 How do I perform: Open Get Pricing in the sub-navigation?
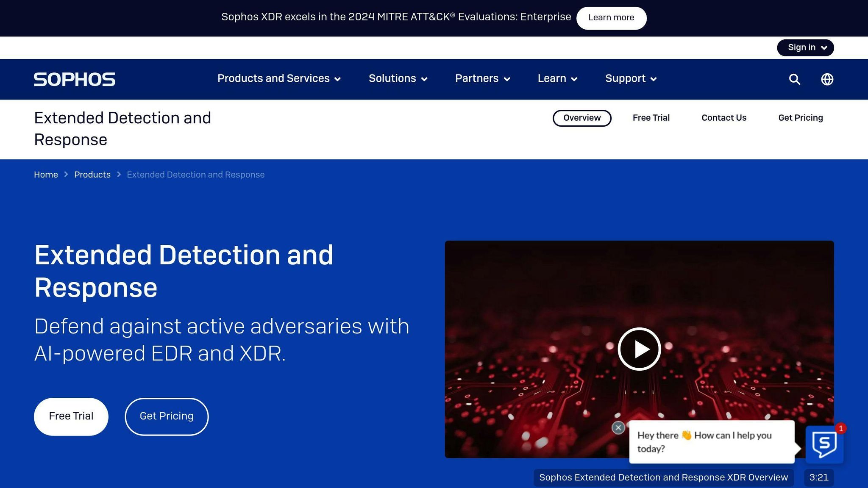pos(801,118)
